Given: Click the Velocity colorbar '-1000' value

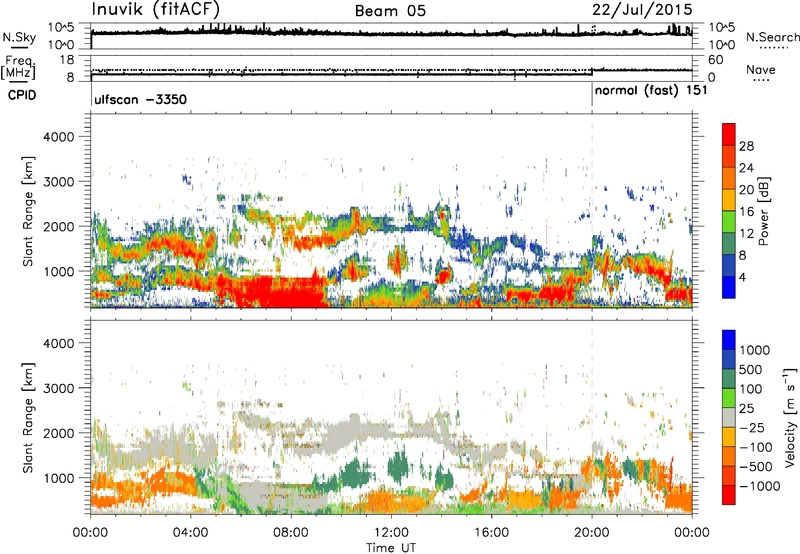Looking at the screenshot, I should 760,486.
